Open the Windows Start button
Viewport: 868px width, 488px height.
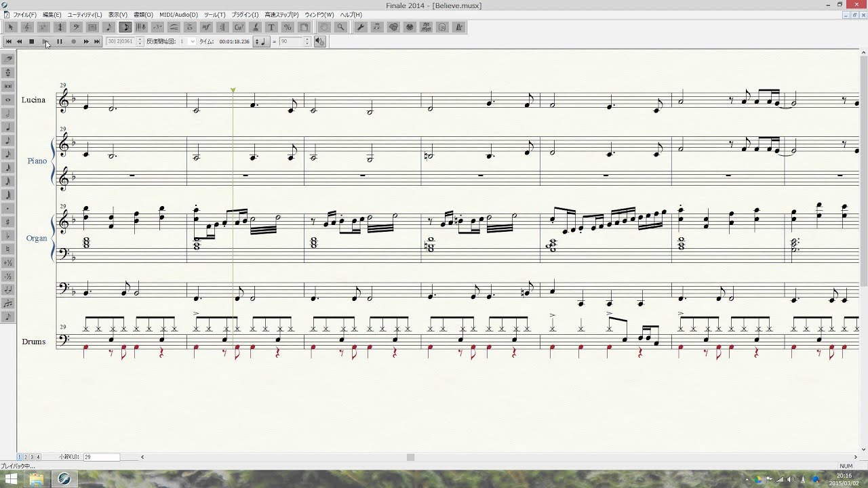coord(12,479)
